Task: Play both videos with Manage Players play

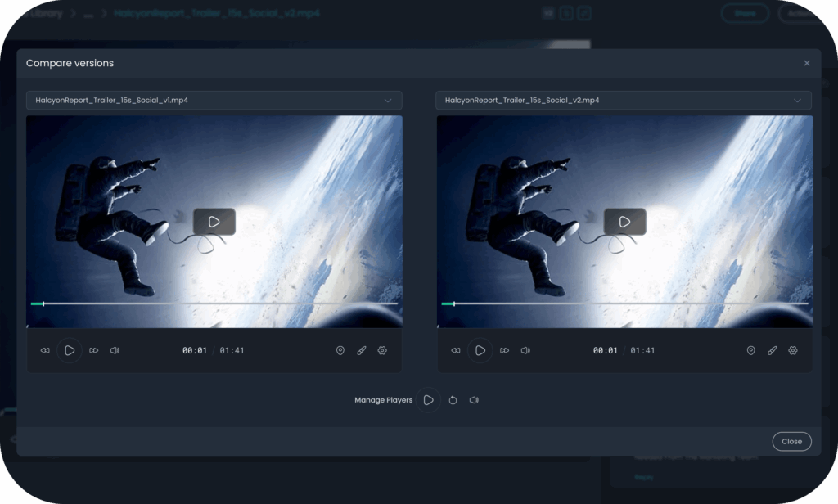Action: click(x=428, y=400)
